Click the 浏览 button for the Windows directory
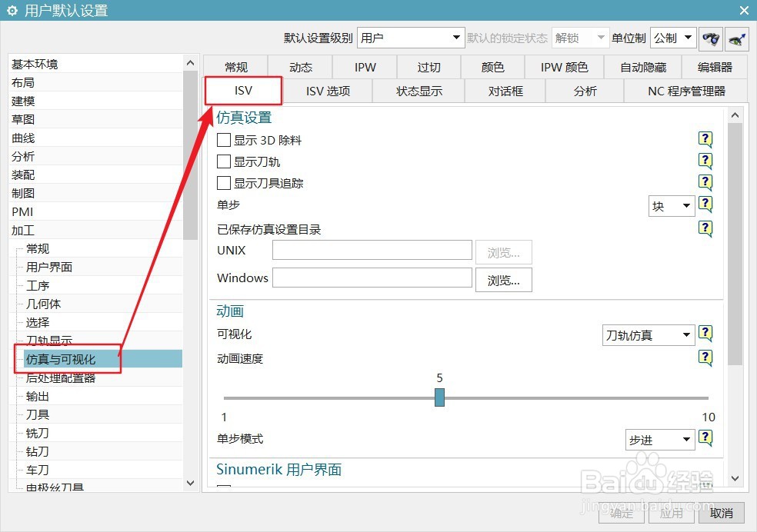Screen dimensions: 757x532 pos(504,280)
